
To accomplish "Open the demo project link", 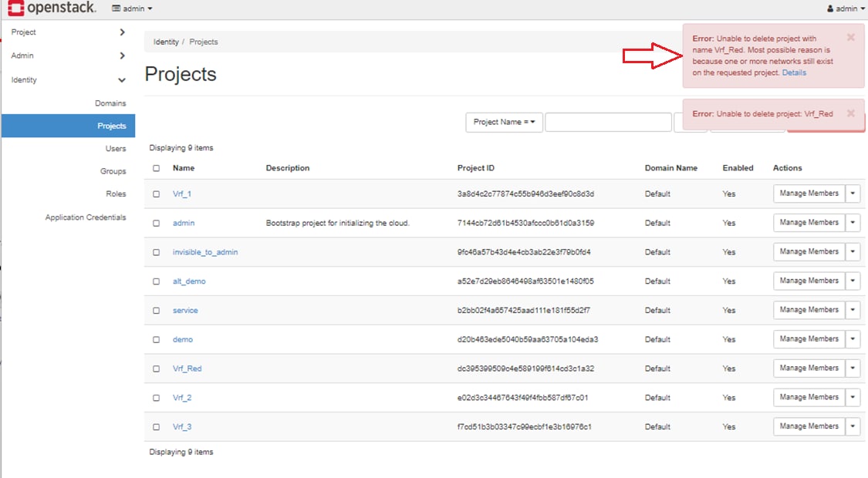I will [x=183, y=340].
